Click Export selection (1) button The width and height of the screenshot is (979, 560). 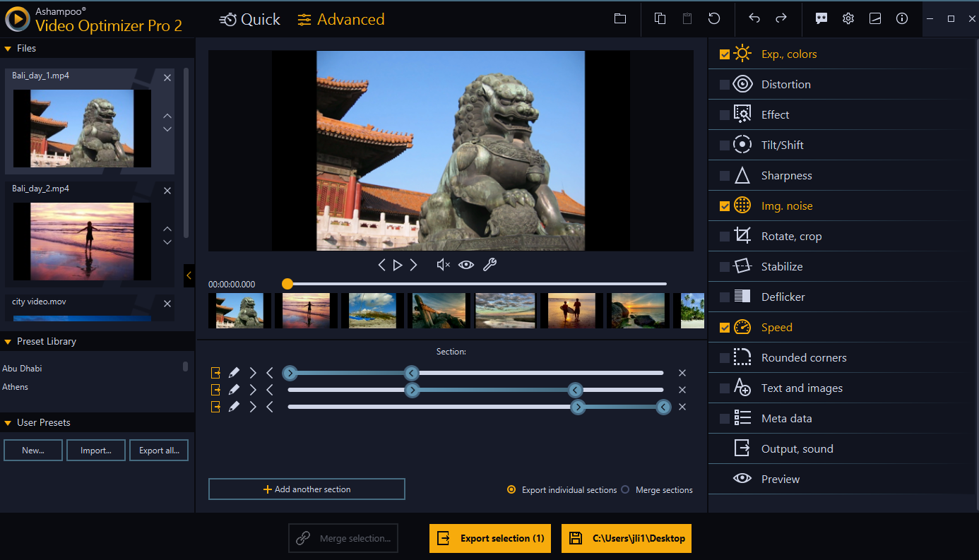[490, 538]
